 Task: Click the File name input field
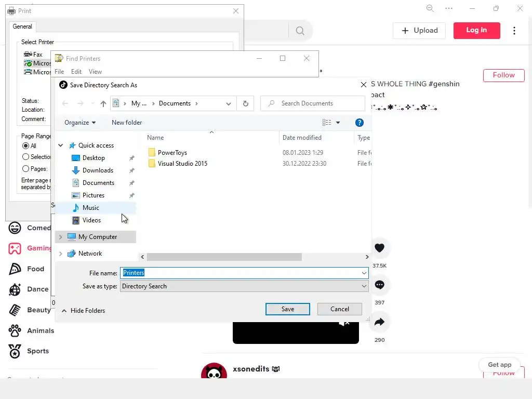click(240, 273)
